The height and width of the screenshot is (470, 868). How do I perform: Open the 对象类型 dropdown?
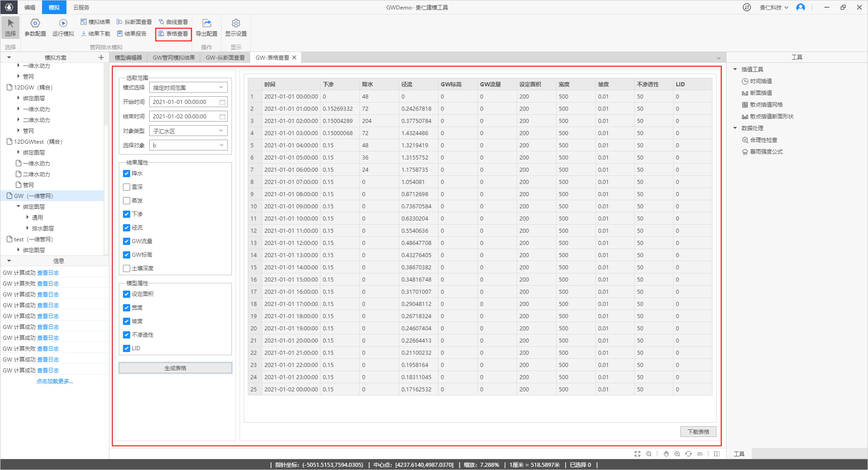pos(188,131)
